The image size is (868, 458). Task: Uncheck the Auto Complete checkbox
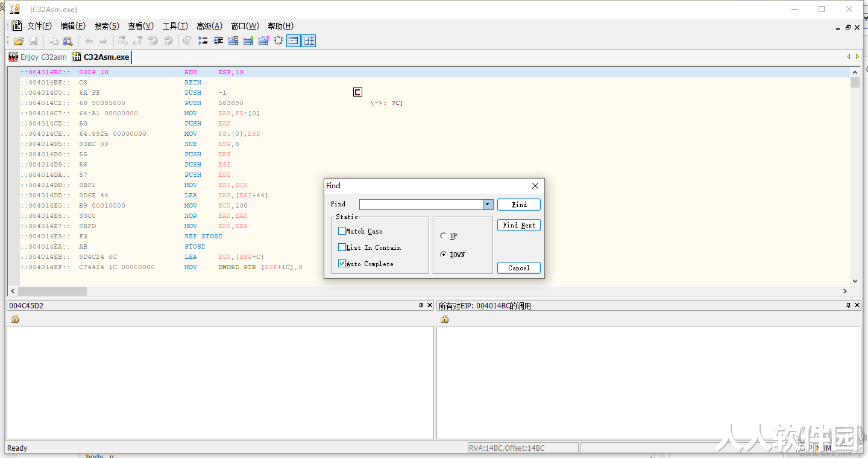tap(342, 264)
